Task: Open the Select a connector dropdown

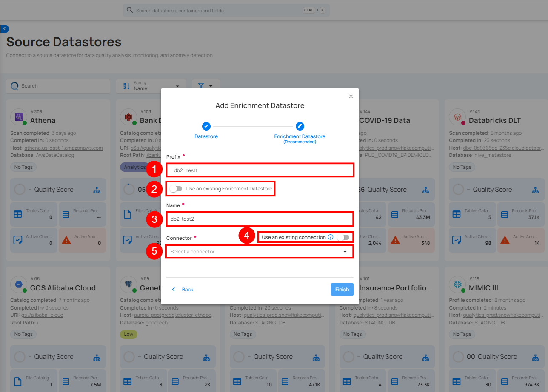Action: coord(259,252)
